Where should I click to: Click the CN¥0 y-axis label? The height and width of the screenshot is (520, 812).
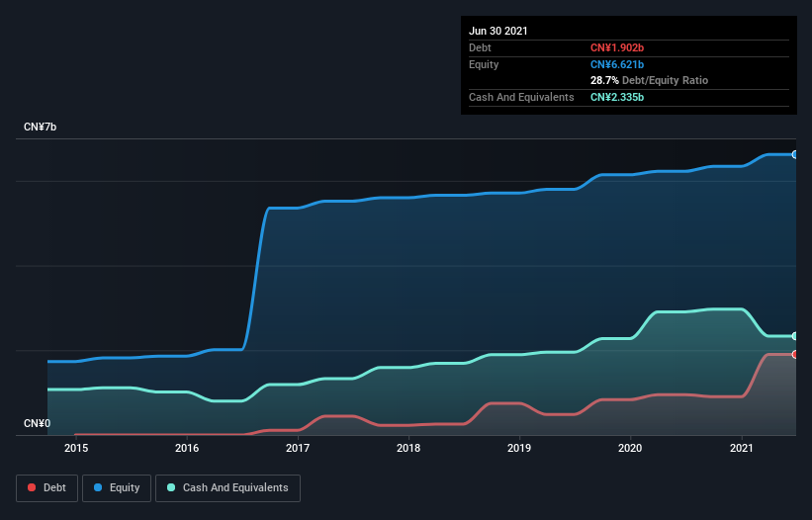coord(38,423)
